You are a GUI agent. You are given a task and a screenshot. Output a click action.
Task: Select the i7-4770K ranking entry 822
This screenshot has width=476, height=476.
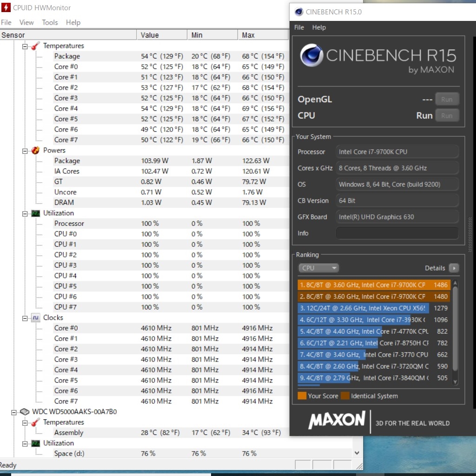(374, 331)
